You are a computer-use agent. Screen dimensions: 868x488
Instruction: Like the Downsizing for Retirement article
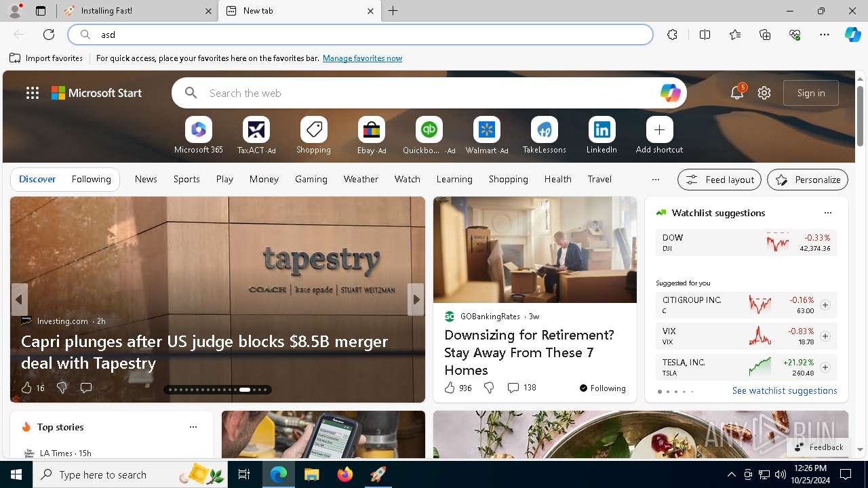450,388
